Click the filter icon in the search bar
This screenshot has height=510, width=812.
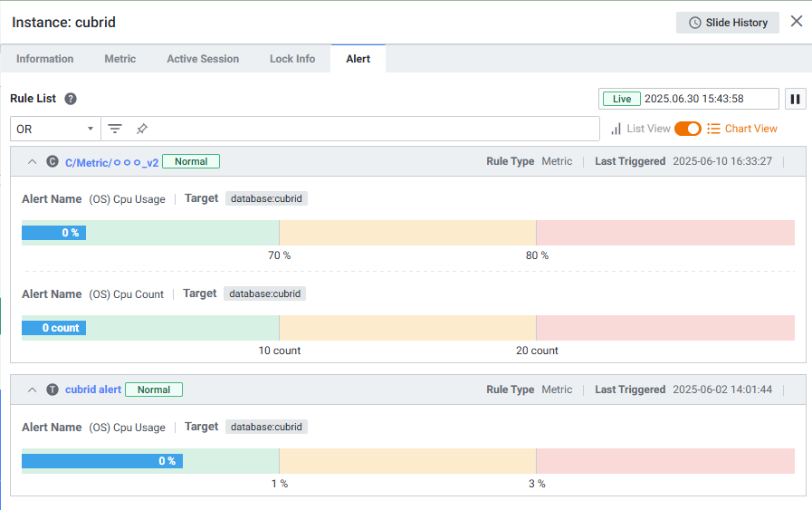pos(115,129)
